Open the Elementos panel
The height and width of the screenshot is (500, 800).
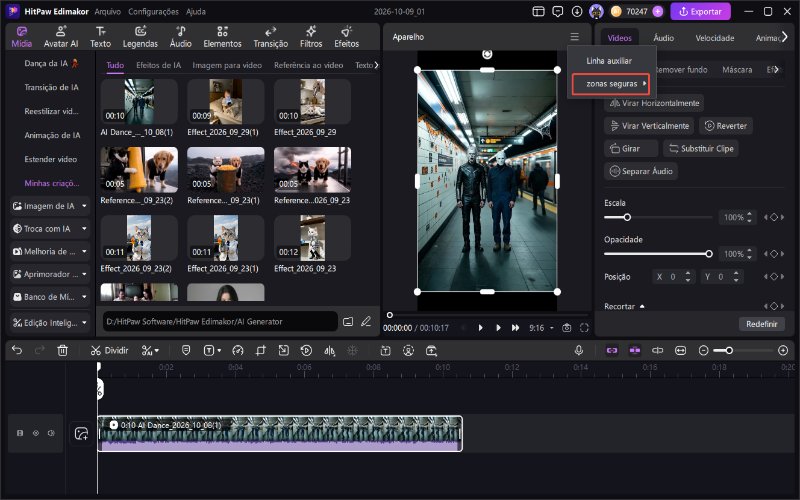(222, 37)
